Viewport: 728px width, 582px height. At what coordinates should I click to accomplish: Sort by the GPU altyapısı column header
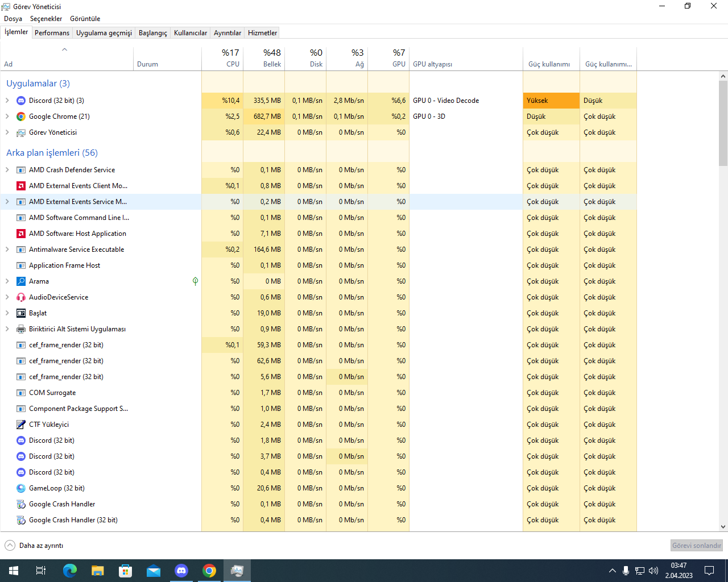tap(466, 58)
